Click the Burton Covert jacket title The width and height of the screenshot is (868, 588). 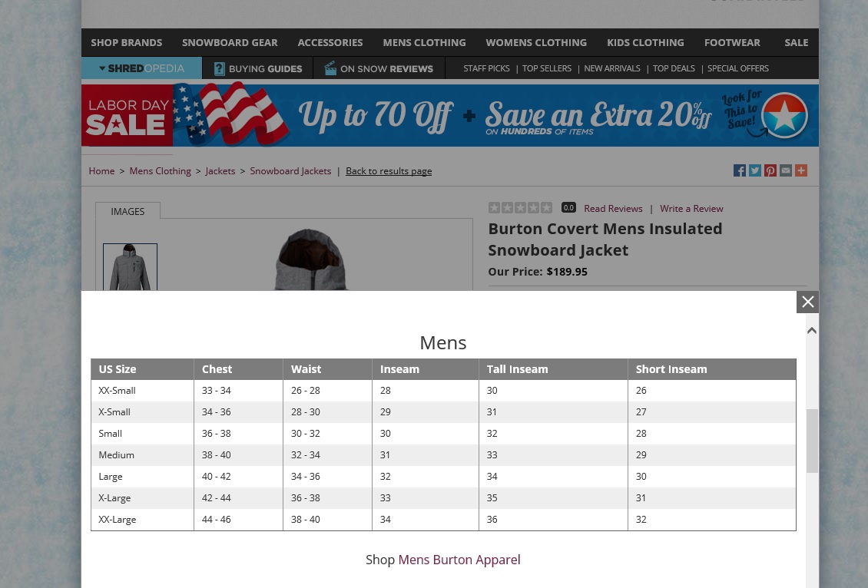[605, 239]
